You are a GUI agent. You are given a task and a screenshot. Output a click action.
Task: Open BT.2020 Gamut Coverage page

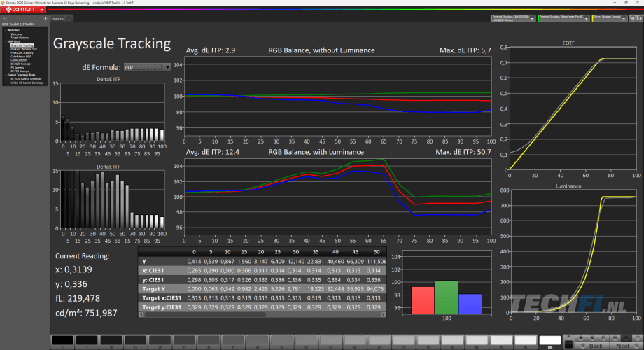26,79
